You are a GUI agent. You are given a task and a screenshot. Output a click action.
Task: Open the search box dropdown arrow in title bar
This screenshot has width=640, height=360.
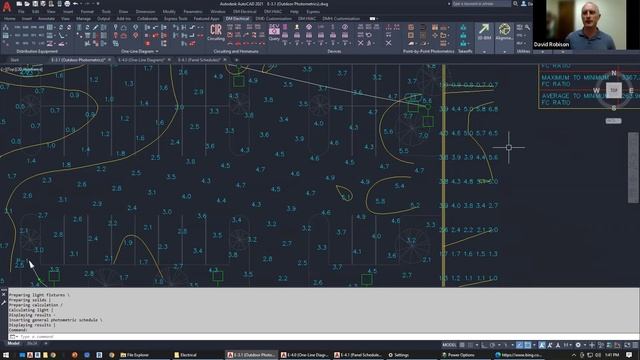pyautogui.click(x=449, y=4)
